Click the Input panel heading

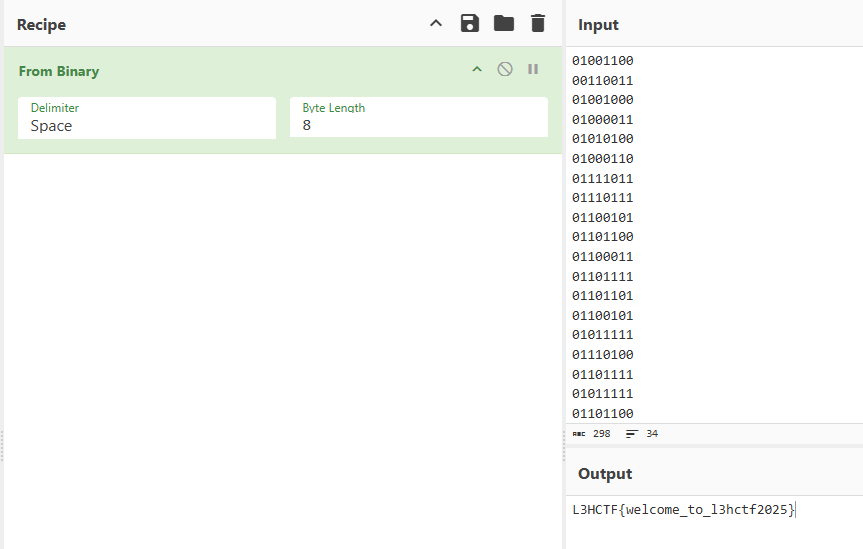click(x=598, y=25)
